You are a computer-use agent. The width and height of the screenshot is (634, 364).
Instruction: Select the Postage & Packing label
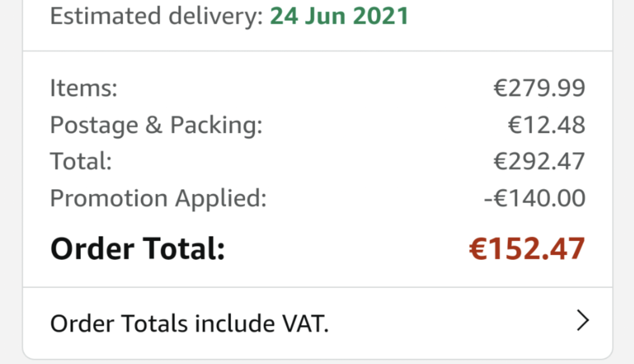pos(157,125)
